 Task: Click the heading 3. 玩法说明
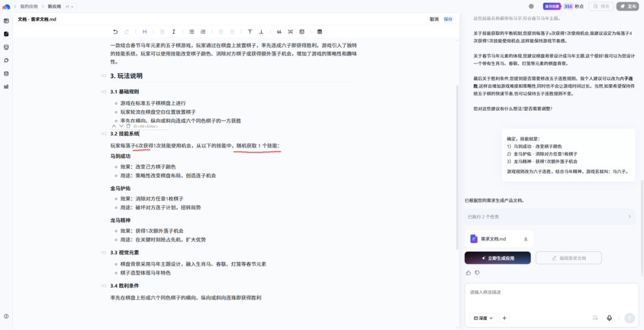(x=126, y=76)
